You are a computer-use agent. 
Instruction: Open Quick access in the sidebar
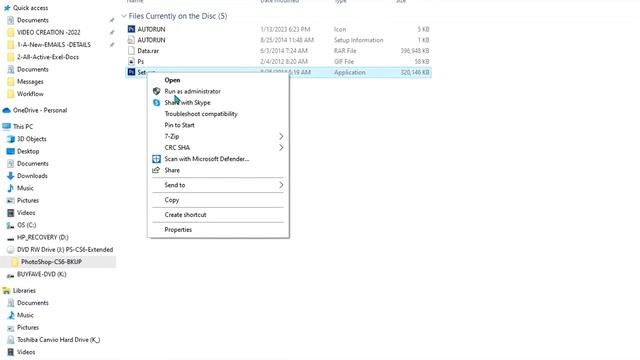(x=30, y=8)
